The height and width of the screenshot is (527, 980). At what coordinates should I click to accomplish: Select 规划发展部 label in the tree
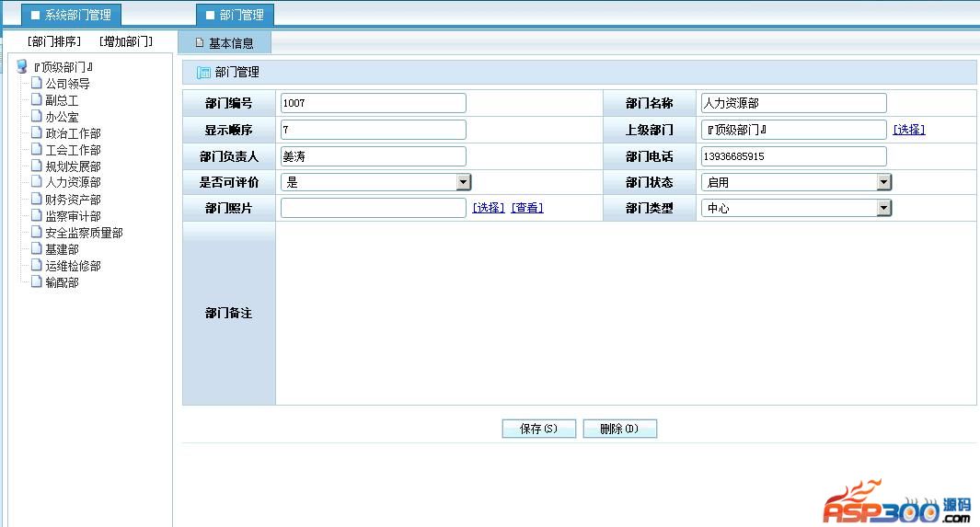73,166
